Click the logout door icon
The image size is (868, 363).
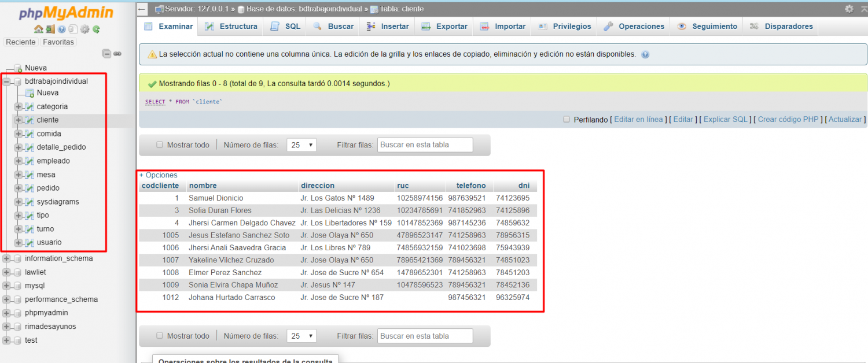[x=50, y=29]
